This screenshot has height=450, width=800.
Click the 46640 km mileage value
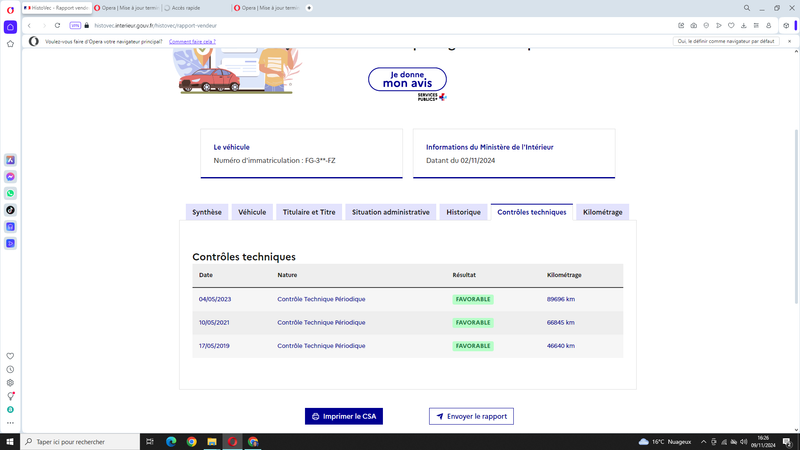pyautogui.click(x=561, y=346)
